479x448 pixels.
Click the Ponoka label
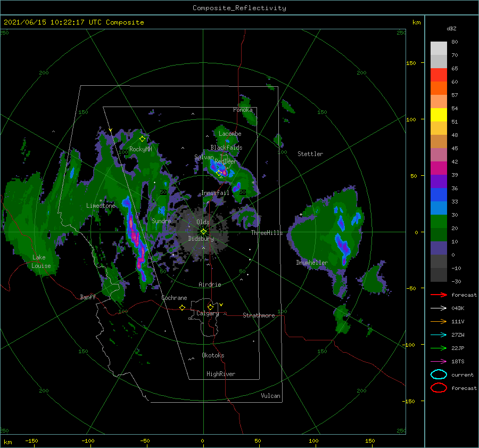point(243,110)
